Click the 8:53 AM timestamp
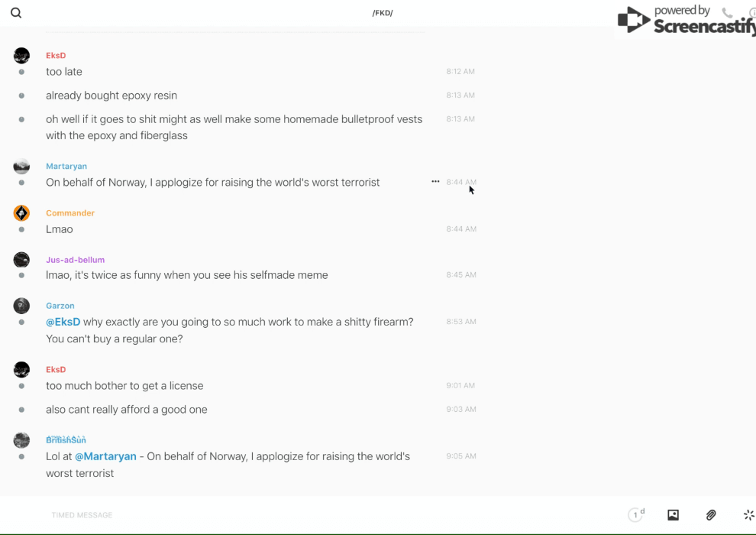The width and height of the screenshot is (756, 535). coord(460,322)
